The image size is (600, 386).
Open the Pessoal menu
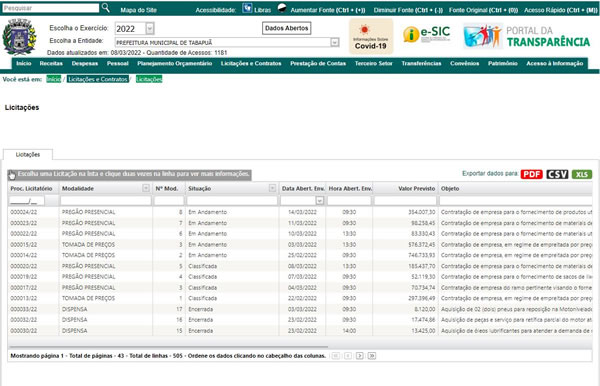pos(117,64)
